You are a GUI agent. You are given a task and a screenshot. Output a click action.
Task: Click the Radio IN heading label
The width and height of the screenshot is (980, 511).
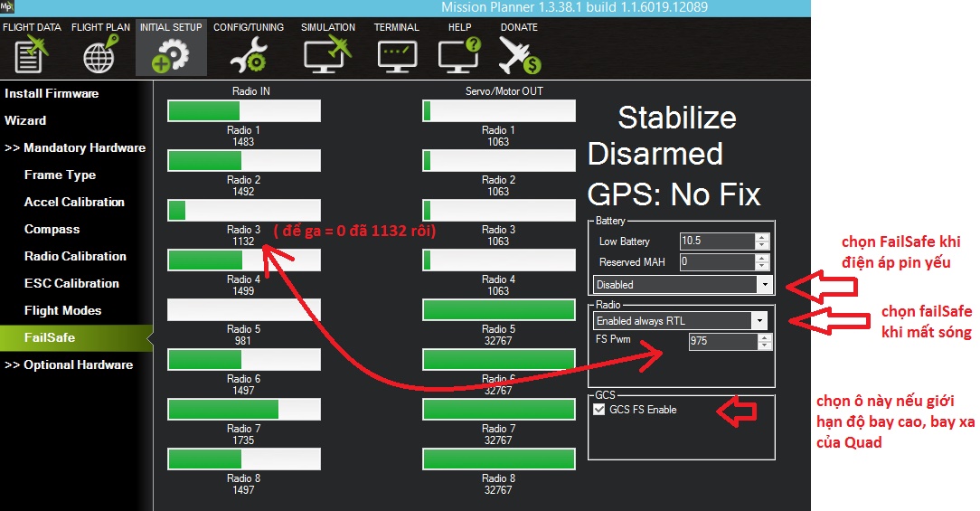tap(251, 91)
